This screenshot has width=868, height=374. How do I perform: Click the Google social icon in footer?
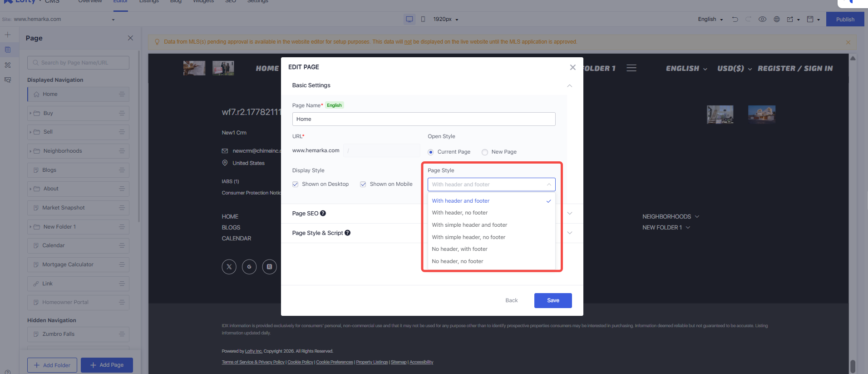pos(249,267)
